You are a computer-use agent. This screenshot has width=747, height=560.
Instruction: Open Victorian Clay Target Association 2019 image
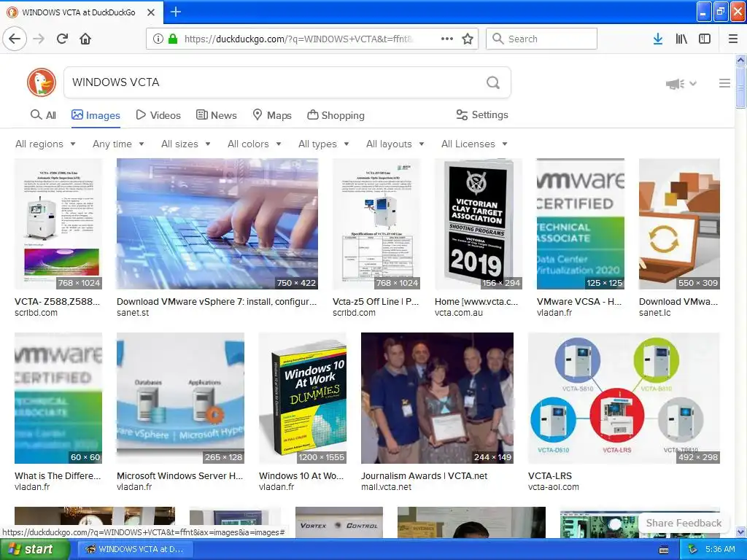coord(479,224)
